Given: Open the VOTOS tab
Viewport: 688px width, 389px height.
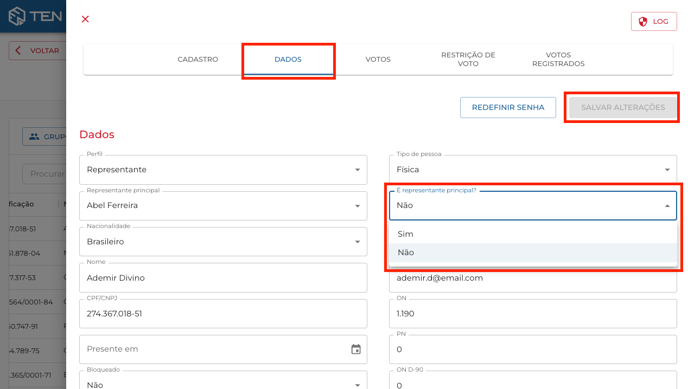Looking at the screenshot, I should [x=378, y=59].
